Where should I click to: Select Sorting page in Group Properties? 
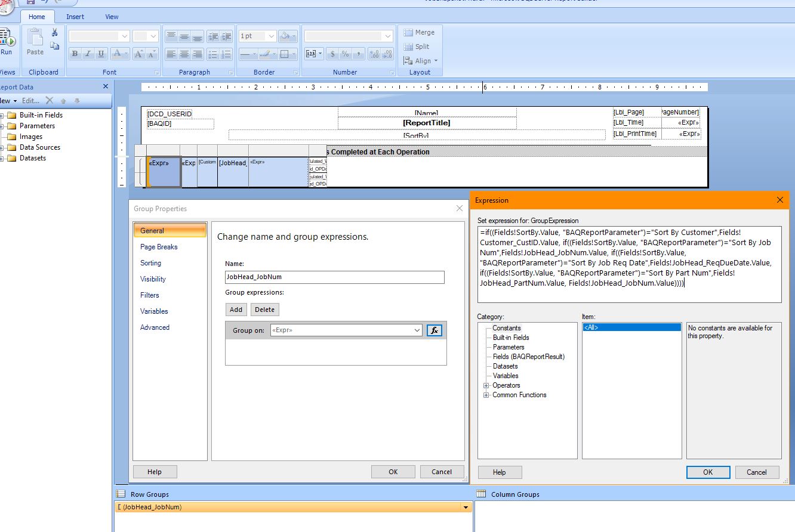[150, 263]
